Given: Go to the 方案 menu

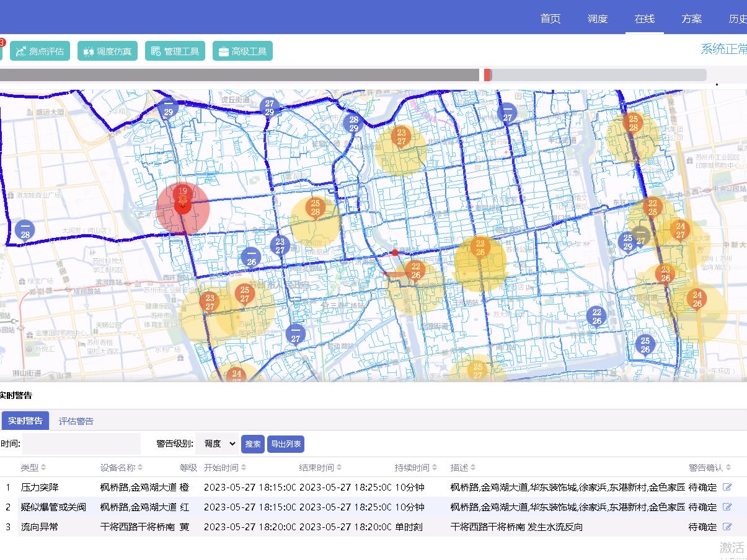Looking at the screenshot, I should pyautogui.click(x=691, y=19).
